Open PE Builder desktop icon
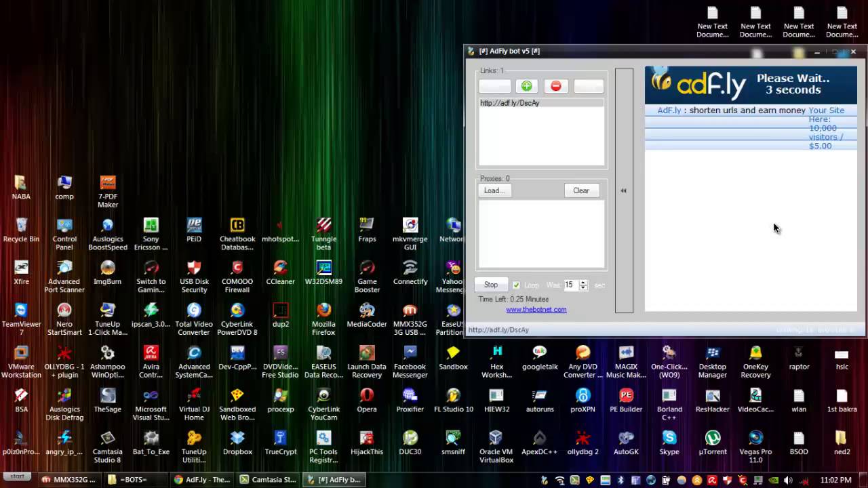 click(626, 401)
